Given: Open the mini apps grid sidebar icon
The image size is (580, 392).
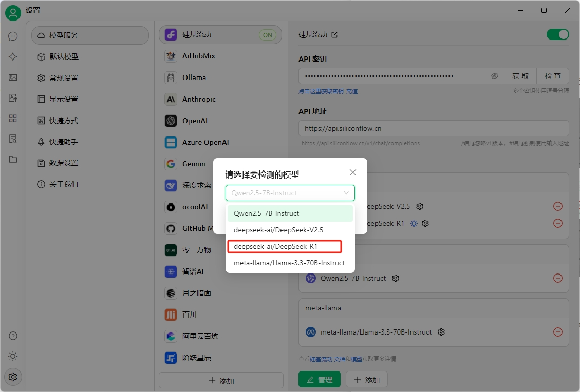Looking at the screenshot, I should coord(13,118).
